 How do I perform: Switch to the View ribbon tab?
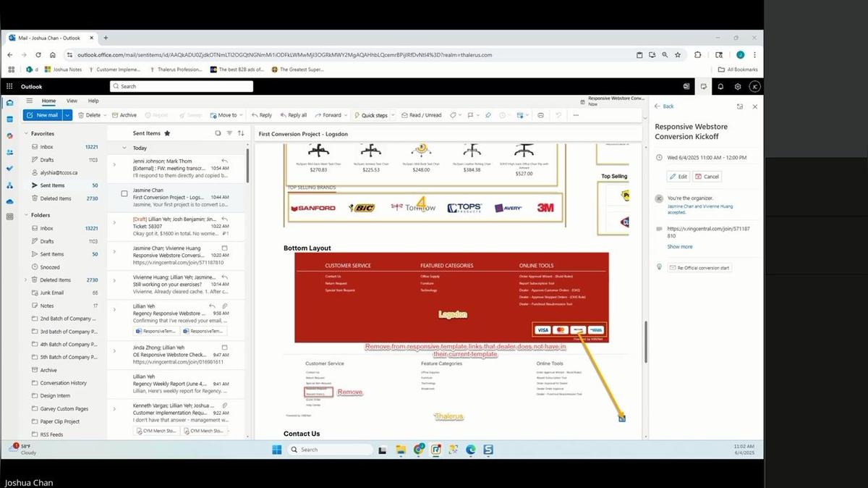(72, 101)
